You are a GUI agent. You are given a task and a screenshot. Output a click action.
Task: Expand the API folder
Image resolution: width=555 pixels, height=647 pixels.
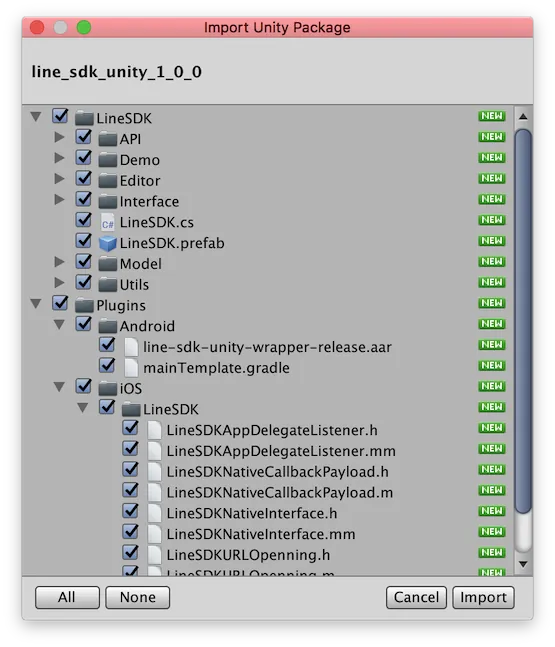[60, 137]
